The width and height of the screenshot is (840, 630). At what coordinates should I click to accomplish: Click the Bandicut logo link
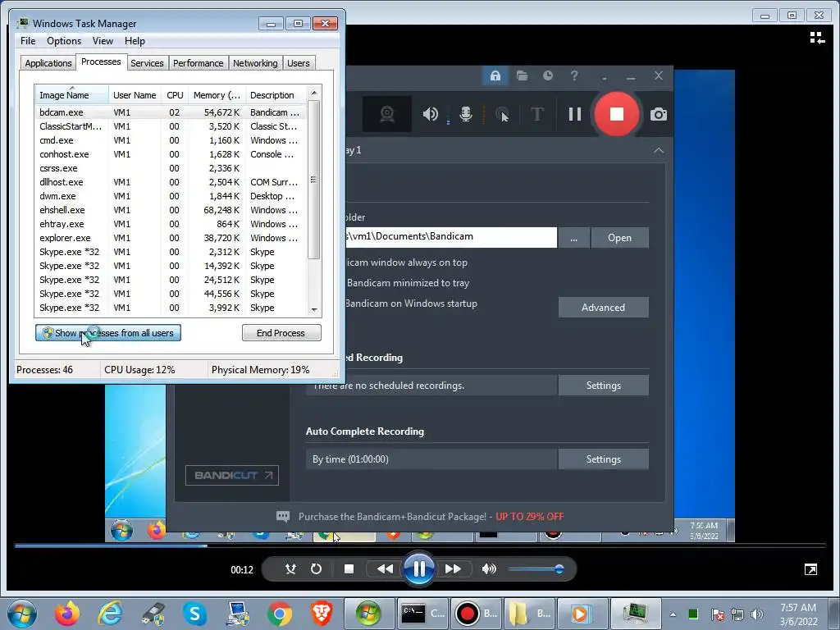(232, 475)
